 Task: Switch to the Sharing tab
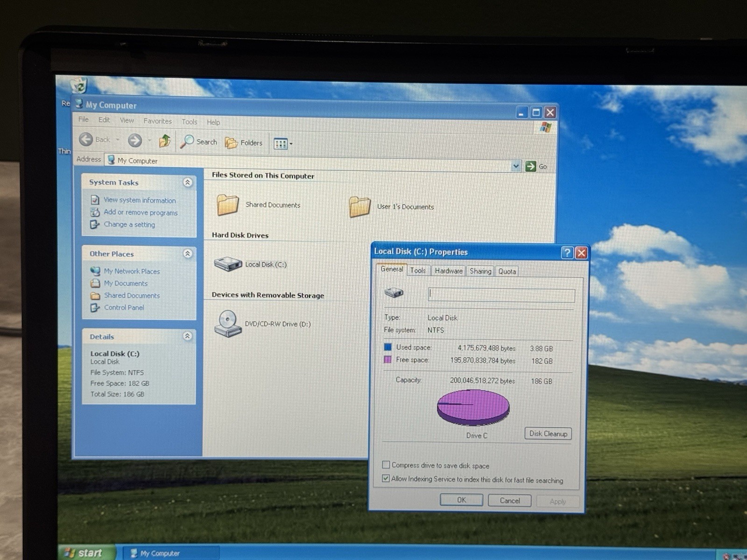(480, 271)
